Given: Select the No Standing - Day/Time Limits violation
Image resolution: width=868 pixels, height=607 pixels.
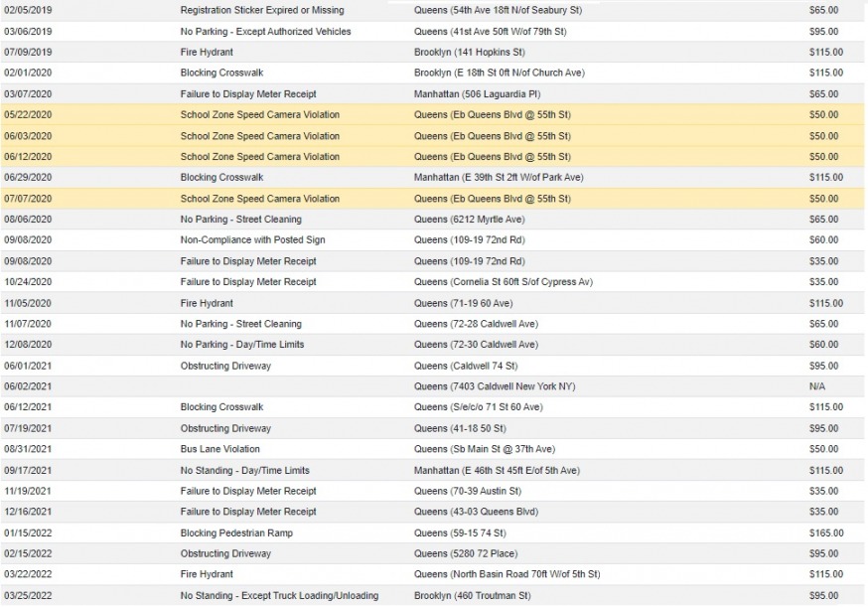Looking at the screenshot, I should (244, 471).
